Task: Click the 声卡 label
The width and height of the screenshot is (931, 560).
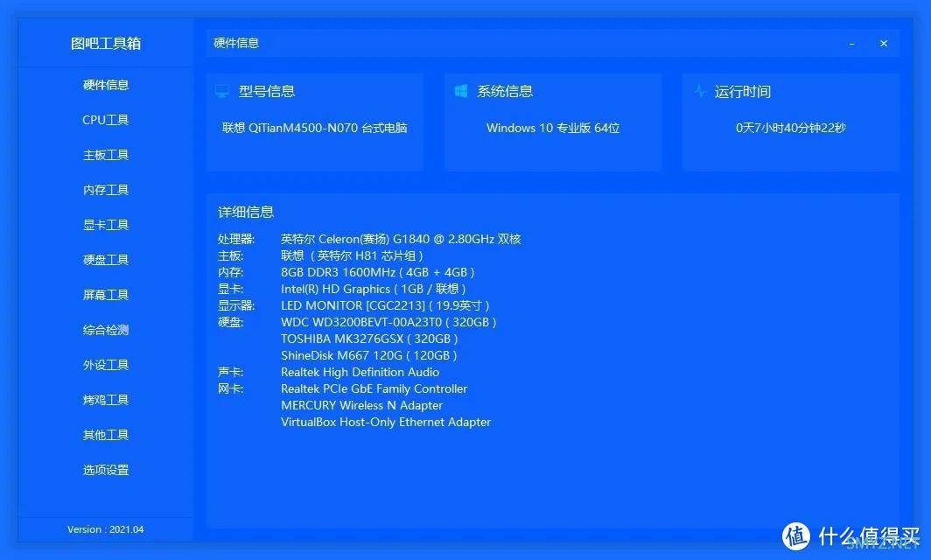Action: (231, 372)
